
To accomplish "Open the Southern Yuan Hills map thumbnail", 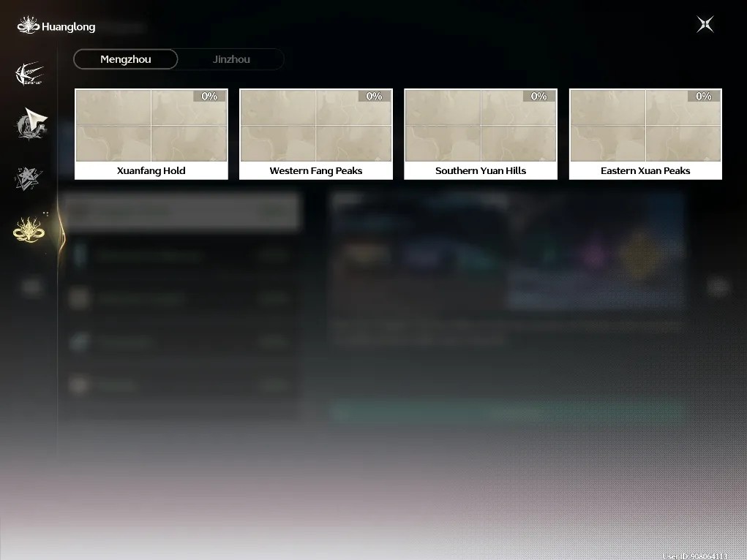I will coord(481,126).
